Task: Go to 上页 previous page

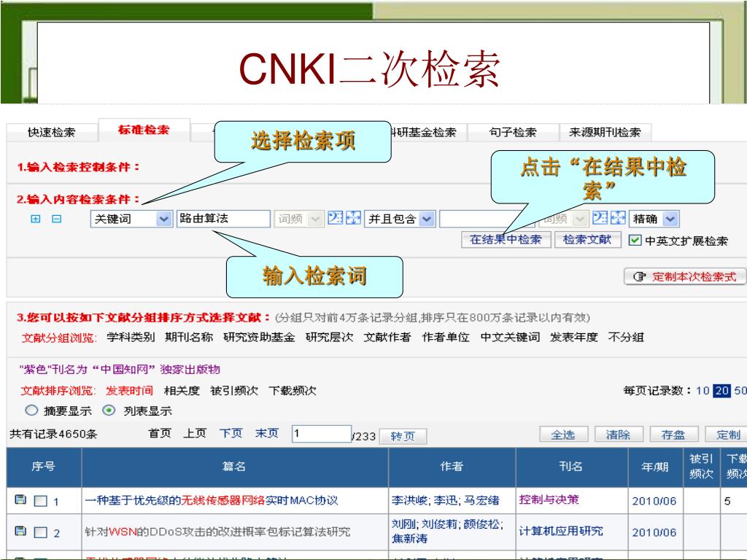Action: pyautogui.click(x=196, y=433)
